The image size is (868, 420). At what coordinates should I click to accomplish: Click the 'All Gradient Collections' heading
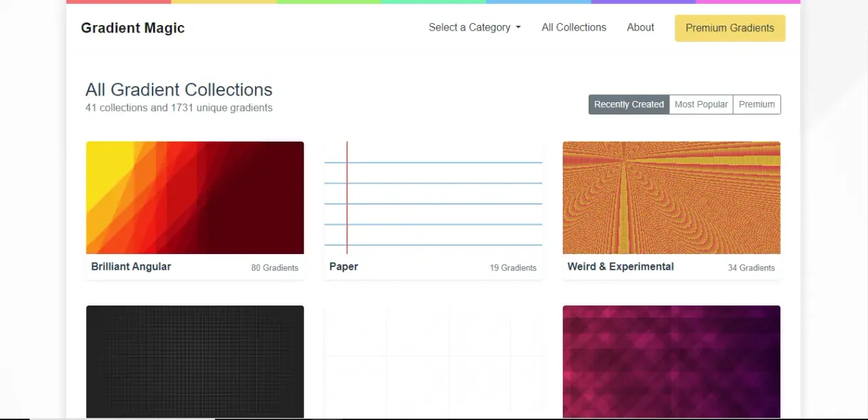[179, 89]
